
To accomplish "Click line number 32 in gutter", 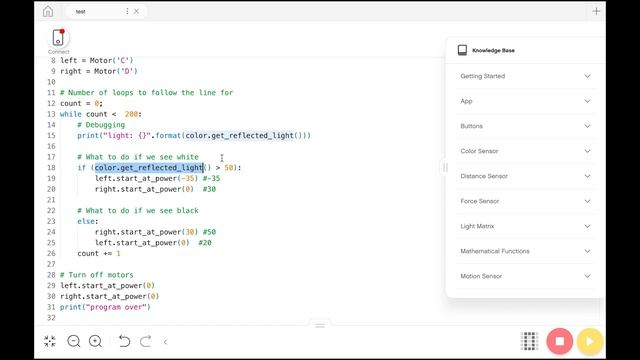I will point(51,318).
